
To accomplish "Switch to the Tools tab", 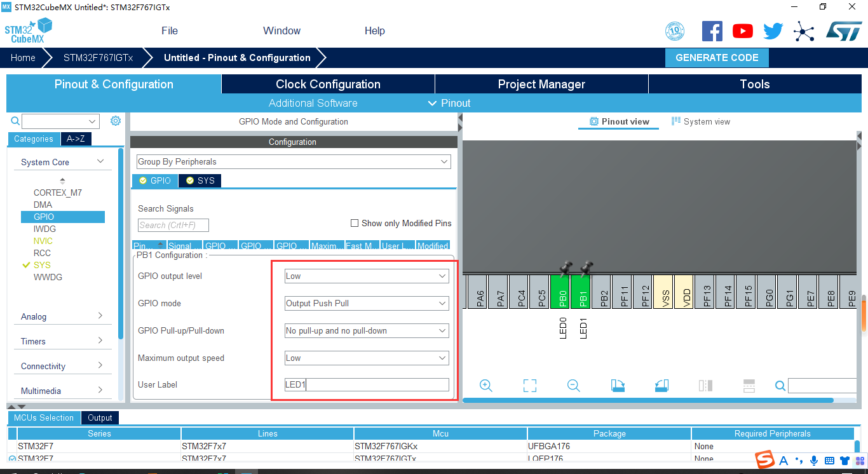I will (755, 84).
